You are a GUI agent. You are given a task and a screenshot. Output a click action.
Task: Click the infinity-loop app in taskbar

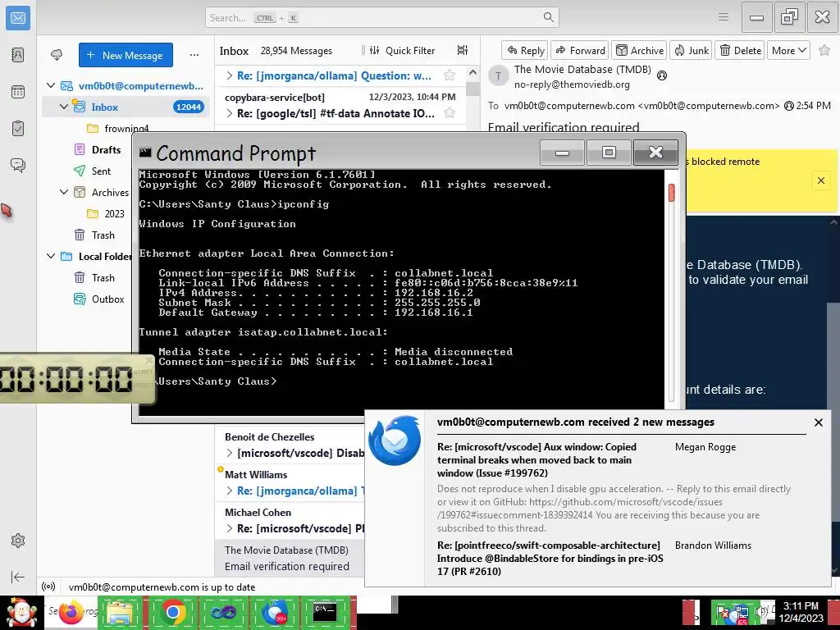pyautogui.click(x=223, y=612)
